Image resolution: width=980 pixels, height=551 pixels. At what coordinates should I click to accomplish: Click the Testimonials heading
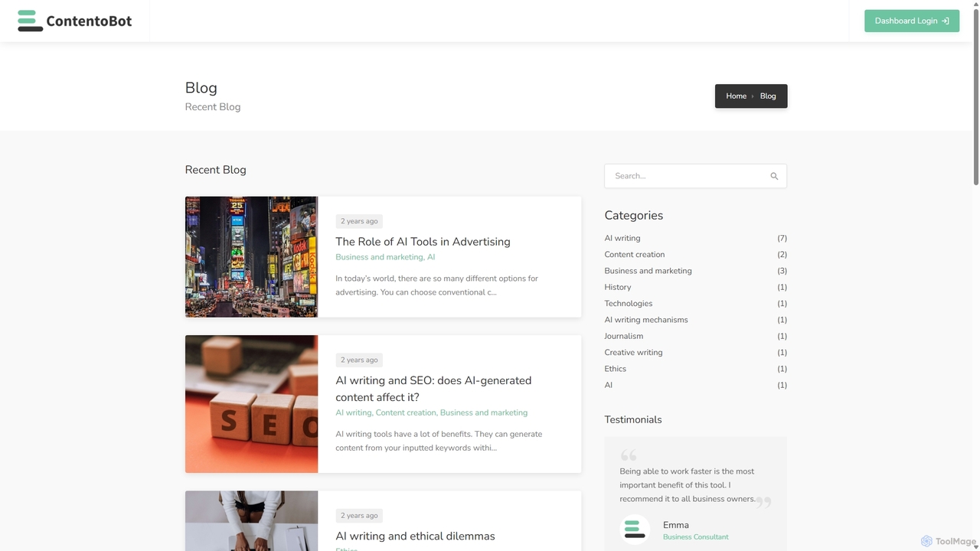pyautogui.click(x=633, y=419)
